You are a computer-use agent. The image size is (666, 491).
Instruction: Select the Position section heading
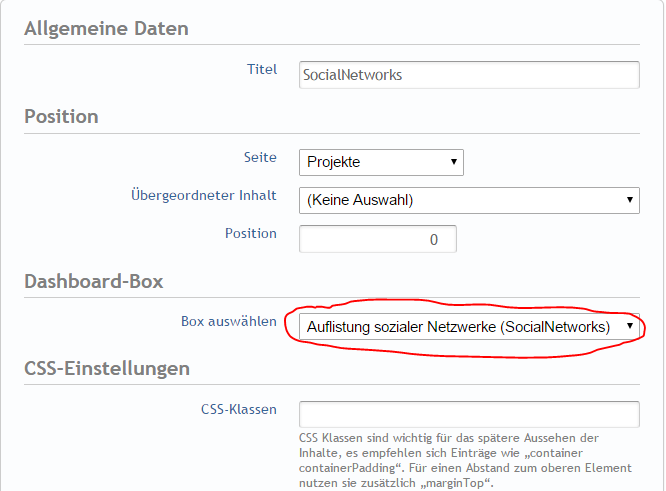click(61, 116)
